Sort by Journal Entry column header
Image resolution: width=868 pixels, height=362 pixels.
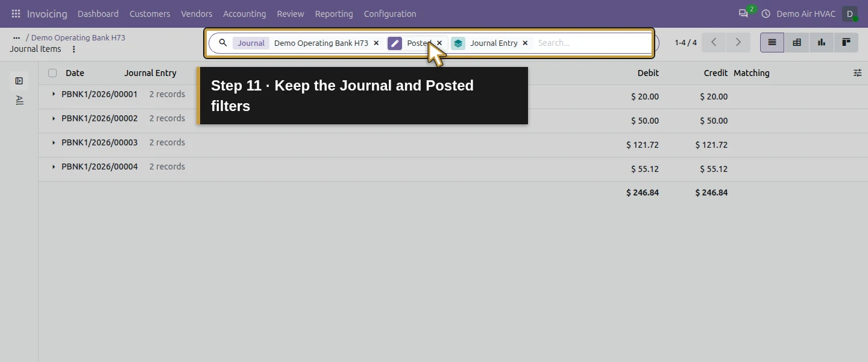pyautogui.click(x=150, y=73)
